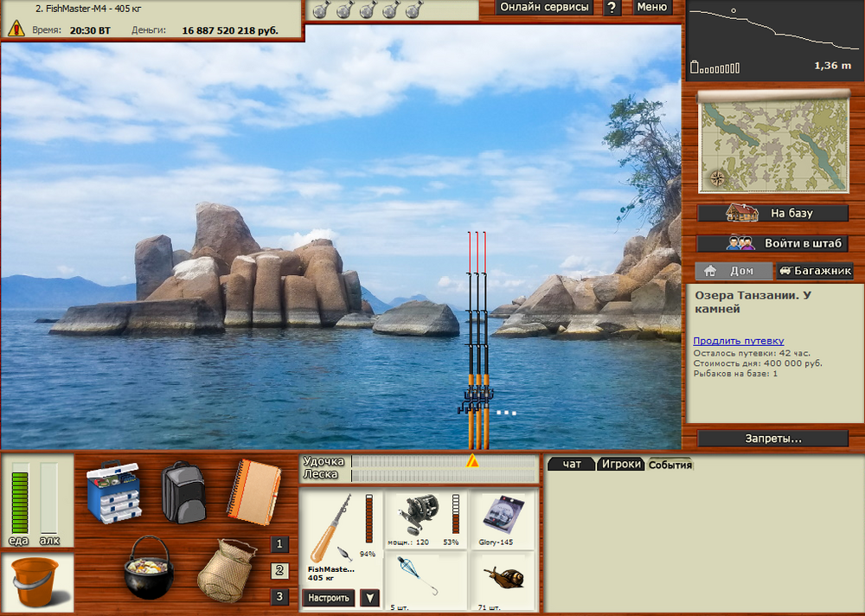Click the Настроить button

click(329, 598)
